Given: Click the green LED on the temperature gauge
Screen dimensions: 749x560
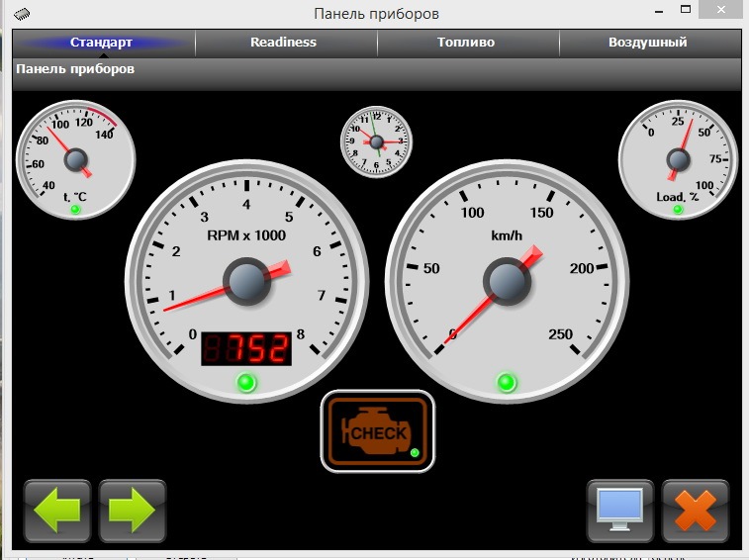Looking at the screenshot, I should pyautogui.click(x=75, y=210).
